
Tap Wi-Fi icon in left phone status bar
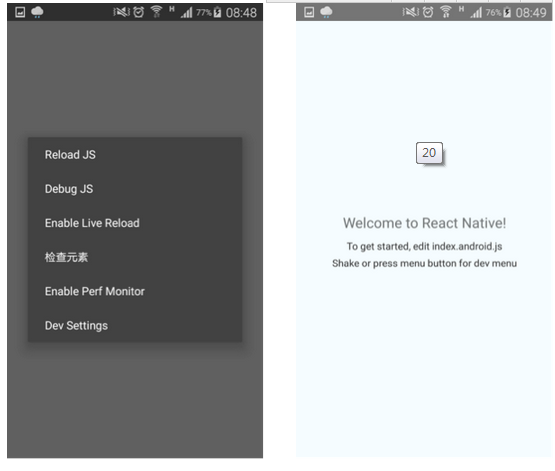coord(156,12)
